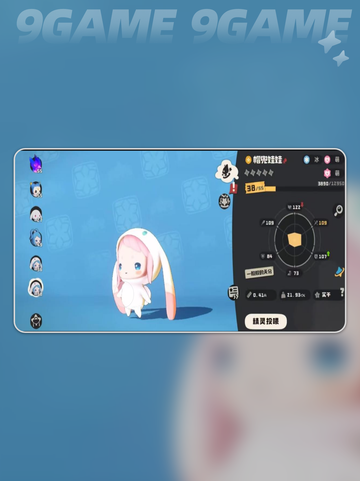
Task: Select the blue penguin-like creature portrait
Action: tap(36, 190)
